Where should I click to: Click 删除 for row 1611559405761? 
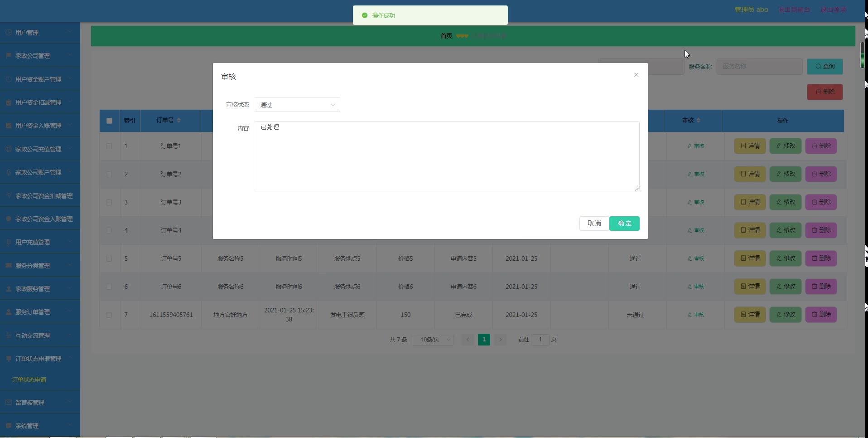tap(821, 315)
